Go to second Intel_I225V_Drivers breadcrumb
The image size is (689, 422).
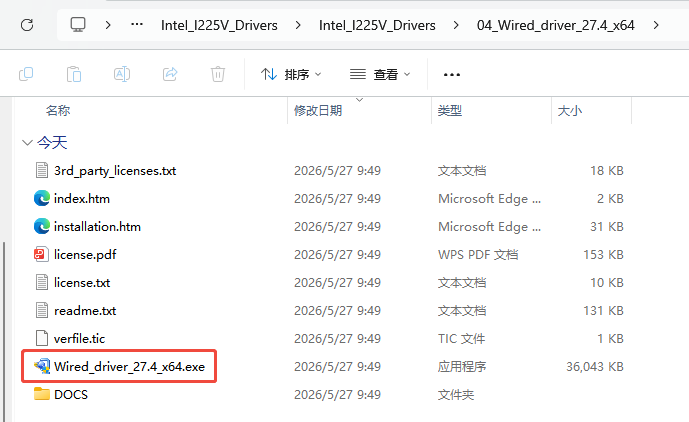[377, 25]
